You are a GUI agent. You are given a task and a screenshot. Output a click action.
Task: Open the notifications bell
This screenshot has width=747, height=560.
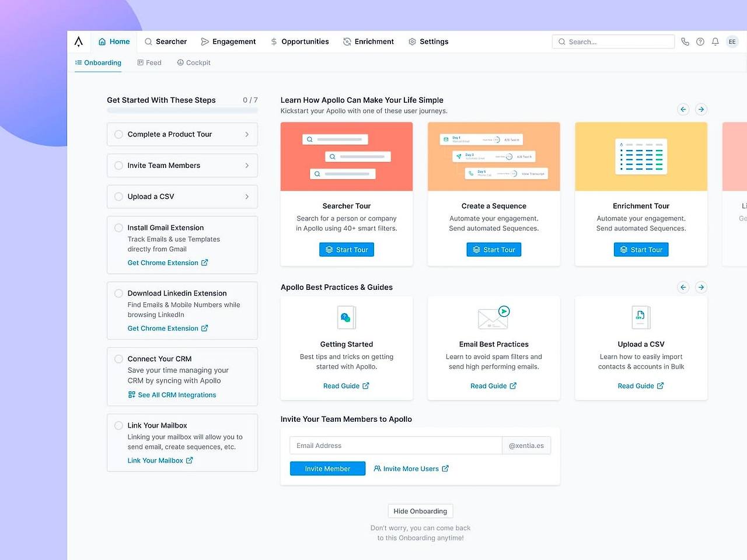pos(715,41)
